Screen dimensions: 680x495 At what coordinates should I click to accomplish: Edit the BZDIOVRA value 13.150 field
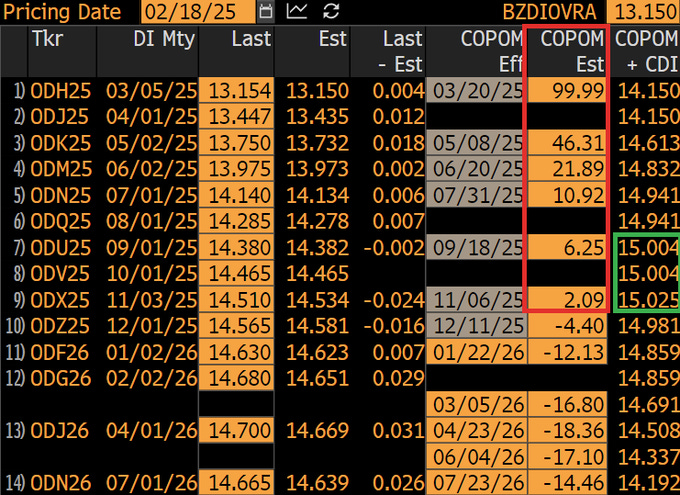point(644,11)
